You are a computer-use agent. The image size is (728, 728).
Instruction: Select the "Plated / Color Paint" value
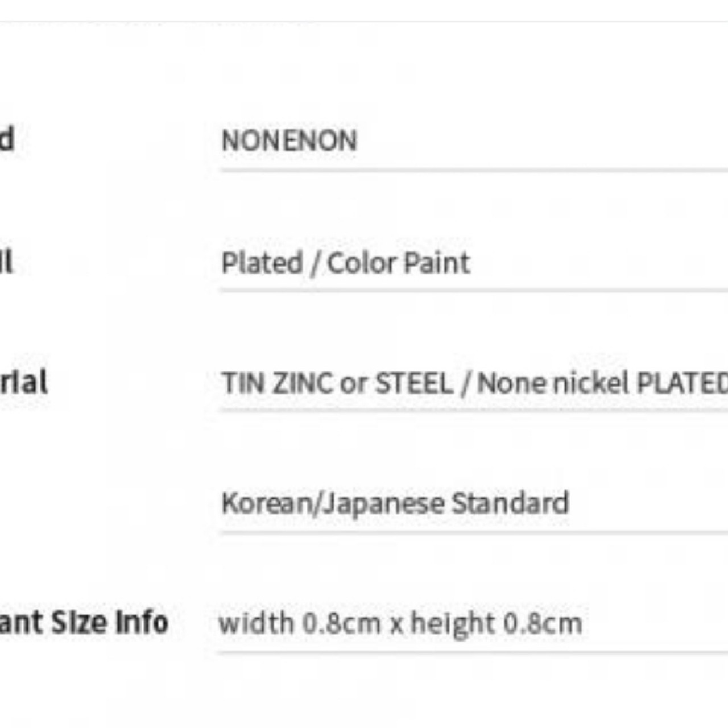point(345,263)
